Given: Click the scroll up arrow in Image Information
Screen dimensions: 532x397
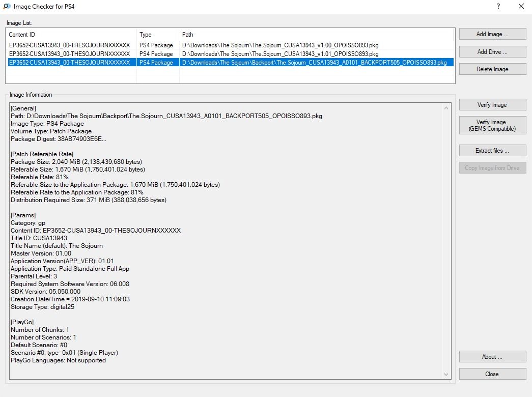Looking at the screenshot, I should (446, 108).
